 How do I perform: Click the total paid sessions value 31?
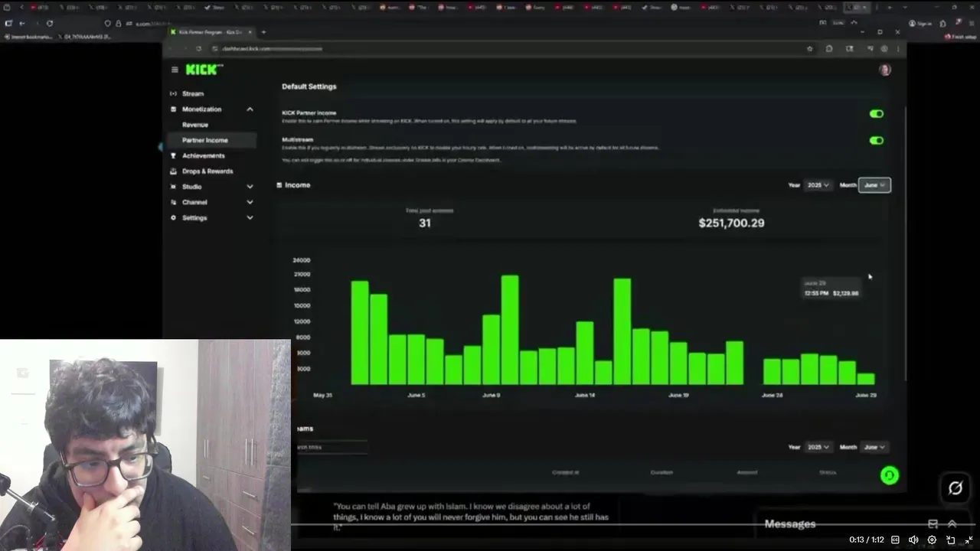[425, 223]
